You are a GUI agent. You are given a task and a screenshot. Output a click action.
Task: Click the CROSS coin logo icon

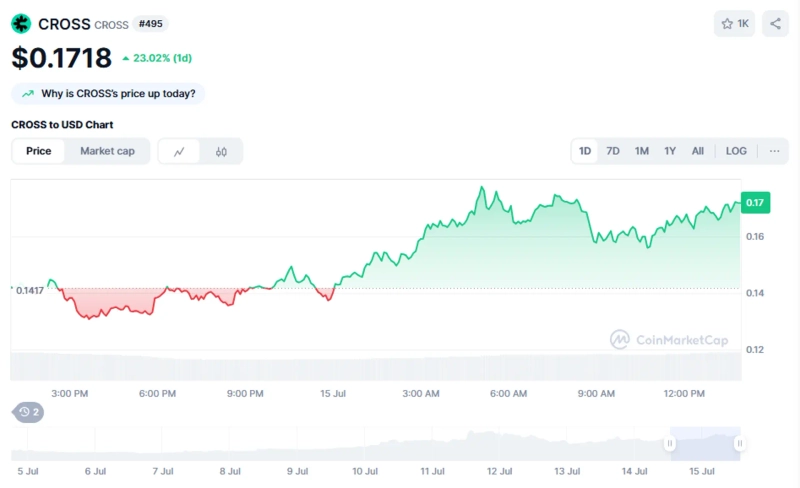[21, 24]
